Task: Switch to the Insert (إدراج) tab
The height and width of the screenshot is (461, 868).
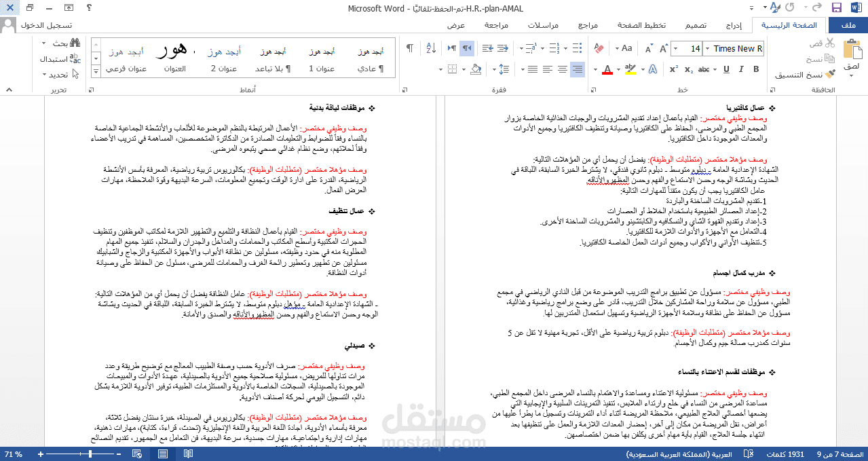Action: [x=733, y=25]
